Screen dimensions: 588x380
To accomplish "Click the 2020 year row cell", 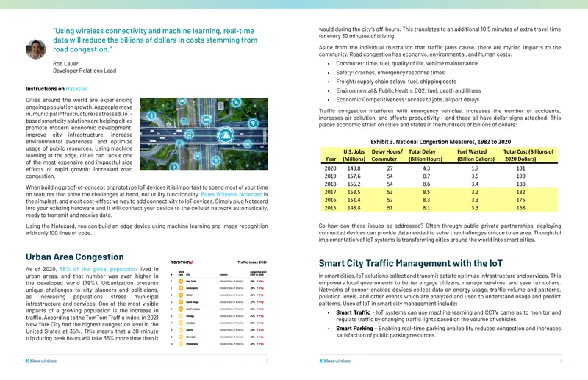I will click(330, 168).
